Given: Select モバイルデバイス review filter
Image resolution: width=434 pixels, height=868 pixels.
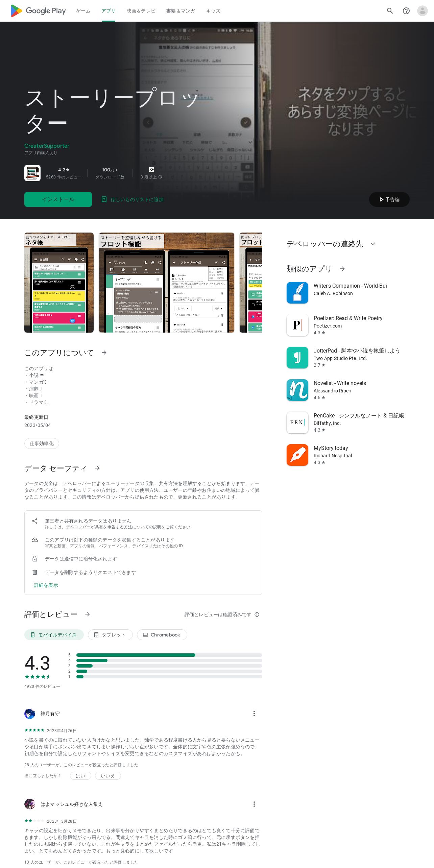Looking at the screenshot, I should 54,635.
